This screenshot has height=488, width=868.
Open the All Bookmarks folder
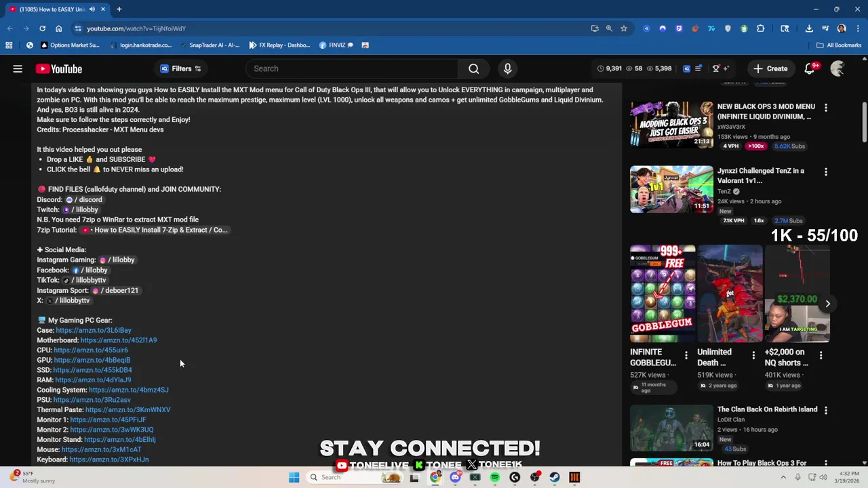coord(839,45)
